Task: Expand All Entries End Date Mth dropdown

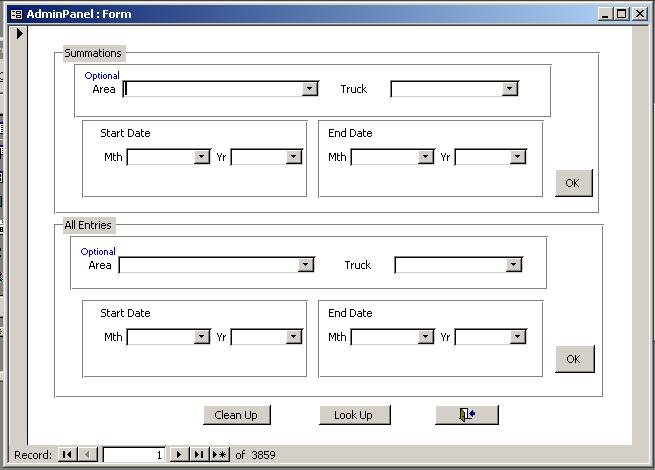Action: (426, 337)
